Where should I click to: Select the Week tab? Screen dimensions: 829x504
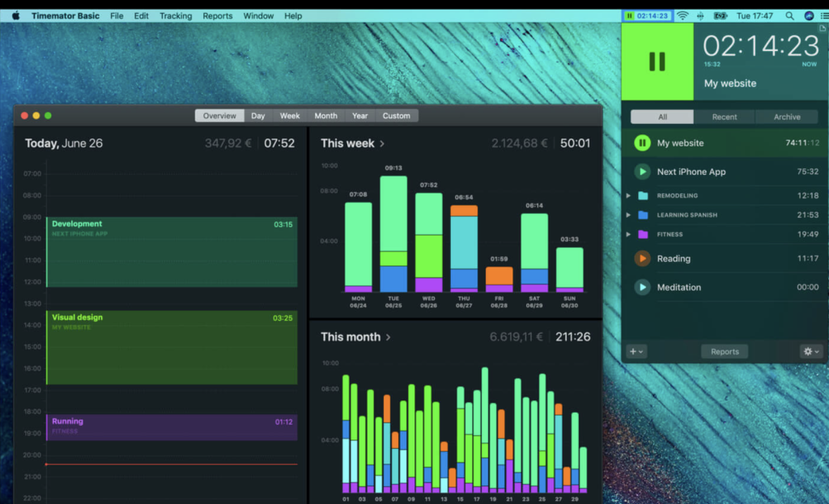pos(290,116)
